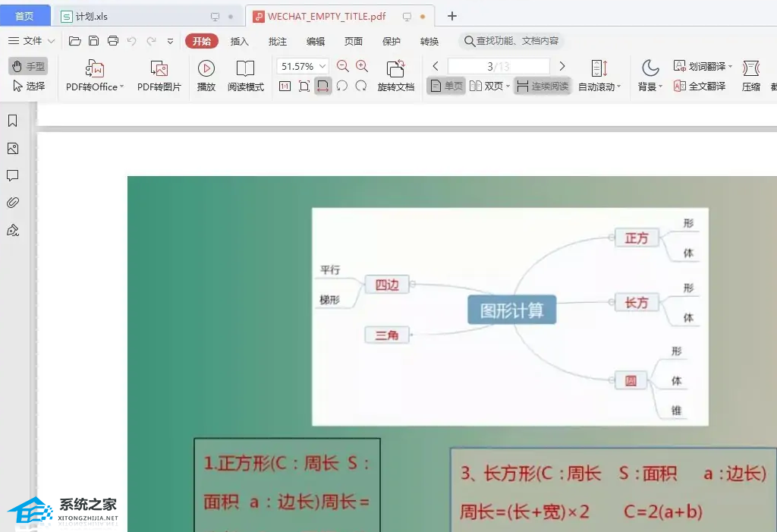Screen dimensions: 777x532
Task: Click the 查找功能、文档内容 search box
Action: tap(511, 41)
